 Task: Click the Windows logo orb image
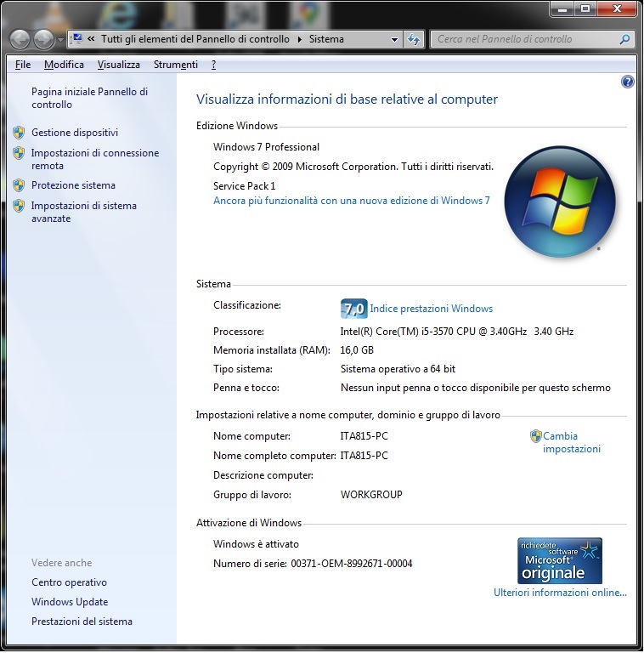tap(560, 202)
